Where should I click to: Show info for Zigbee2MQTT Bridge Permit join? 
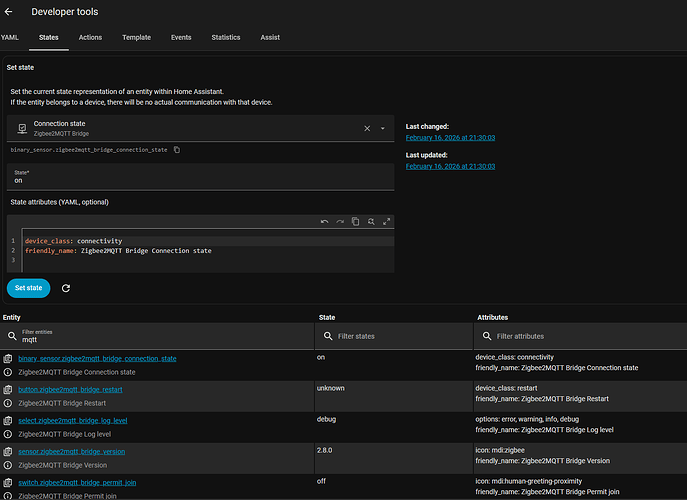8,496
